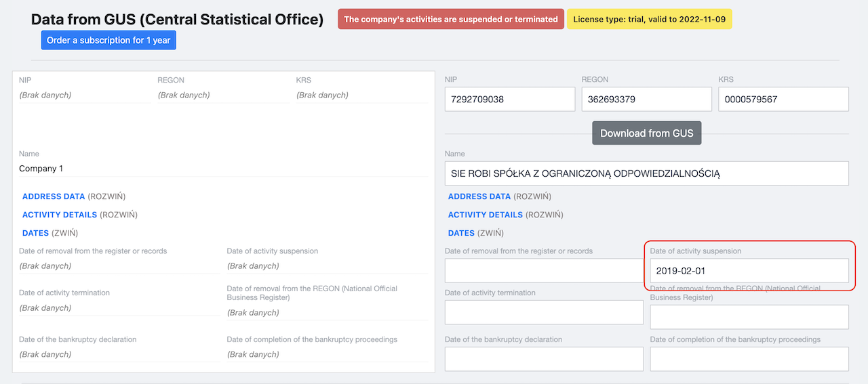
Task: Click the activity suspension date field showing 2019-02-01
Action: (x=749, y=270)
